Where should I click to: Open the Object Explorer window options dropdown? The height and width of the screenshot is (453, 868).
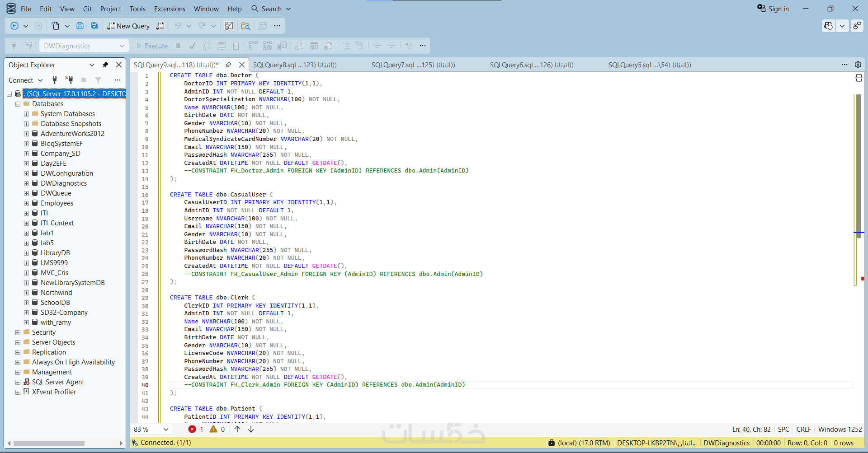(x=92, y=65)
